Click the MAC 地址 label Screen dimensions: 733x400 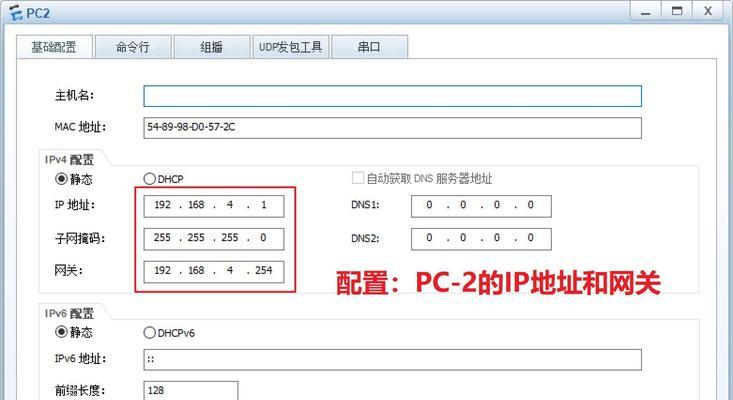click(x=80, y=127)
